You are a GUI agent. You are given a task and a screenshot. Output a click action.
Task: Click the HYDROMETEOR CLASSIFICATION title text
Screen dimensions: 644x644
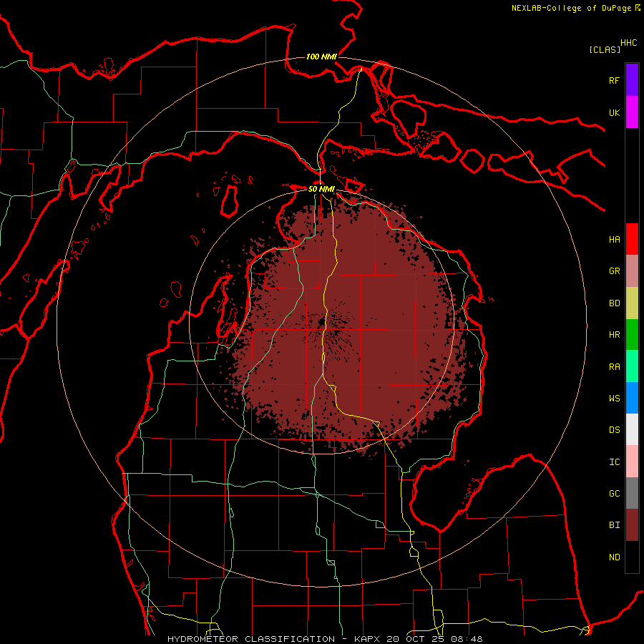tap(251, 639)
